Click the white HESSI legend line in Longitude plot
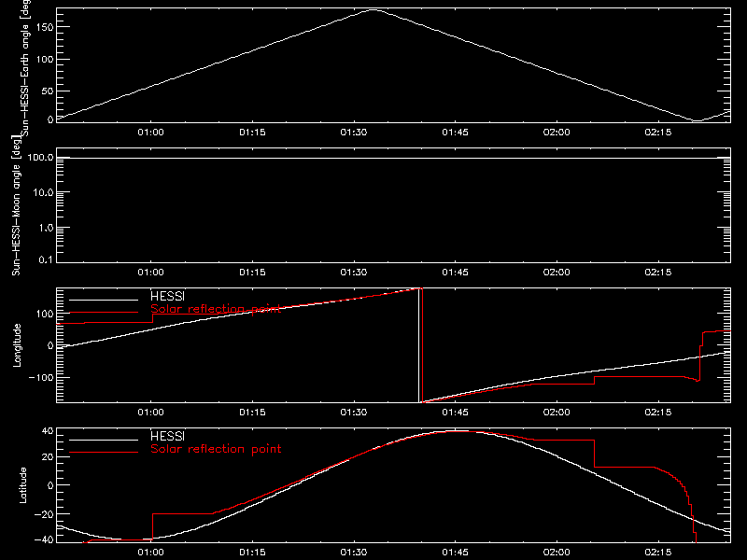 104,300
